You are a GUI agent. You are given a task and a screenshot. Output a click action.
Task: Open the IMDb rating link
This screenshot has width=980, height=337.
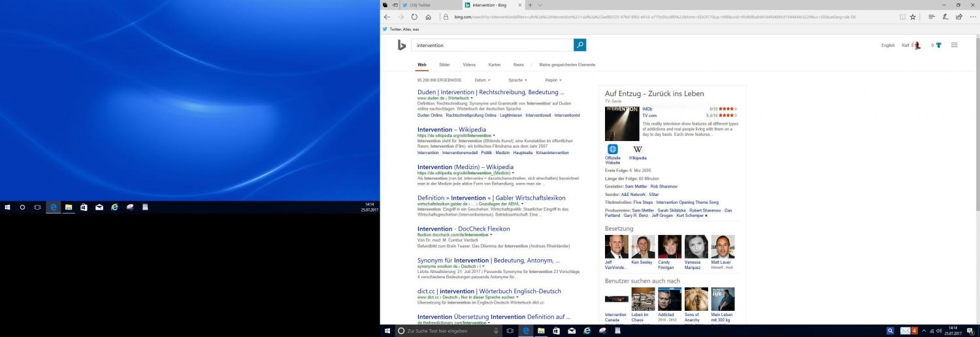(647, 108)
